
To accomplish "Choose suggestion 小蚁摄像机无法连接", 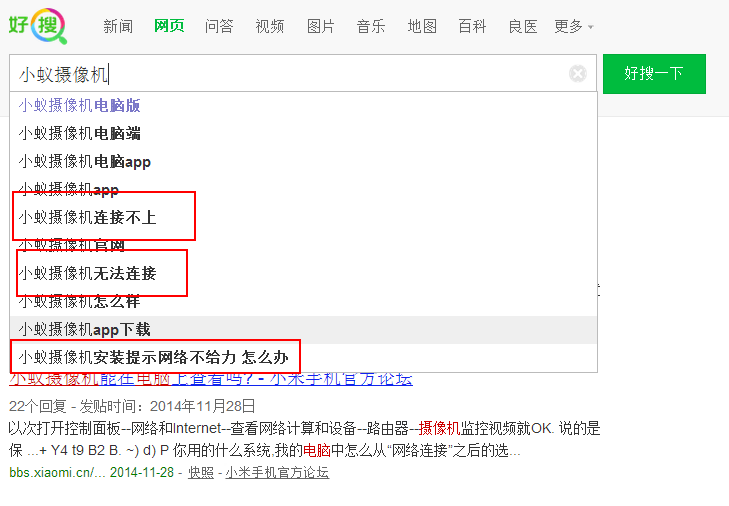I will [87, 273].
